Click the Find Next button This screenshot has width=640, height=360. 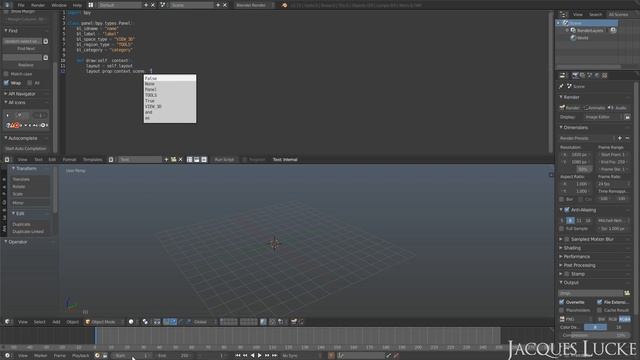(x=26, y=49)
